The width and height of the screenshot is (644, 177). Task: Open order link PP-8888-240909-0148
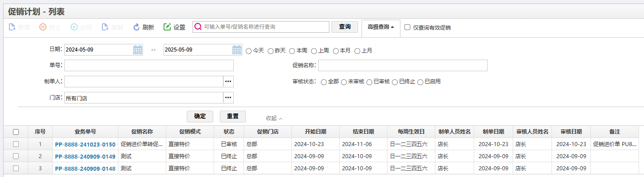tap(85, 168)
